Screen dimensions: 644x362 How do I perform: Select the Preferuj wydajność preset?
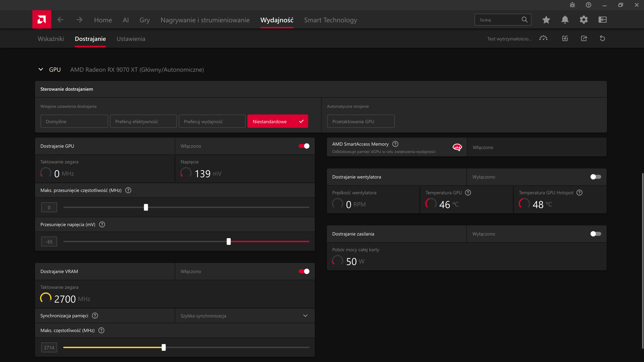click(212, 121)
